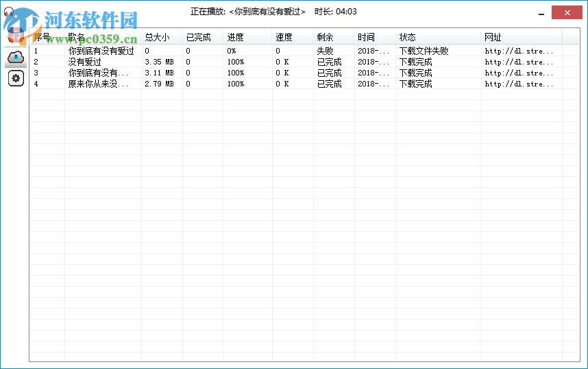The height and width of the screenshot is (369, 588).
Task: Select the truncated song 你到底有没有... in row 3
Action: click(98, 73)
